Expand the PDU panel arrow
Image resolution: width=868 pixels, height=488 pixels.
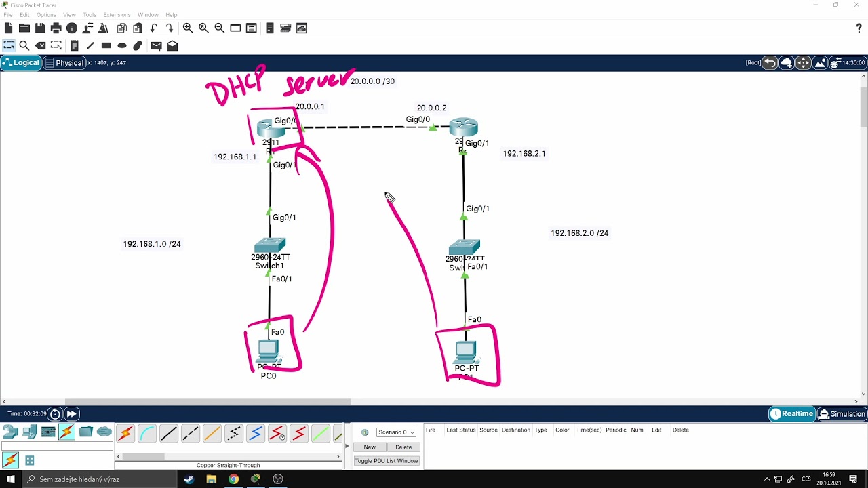click(347, 447)
